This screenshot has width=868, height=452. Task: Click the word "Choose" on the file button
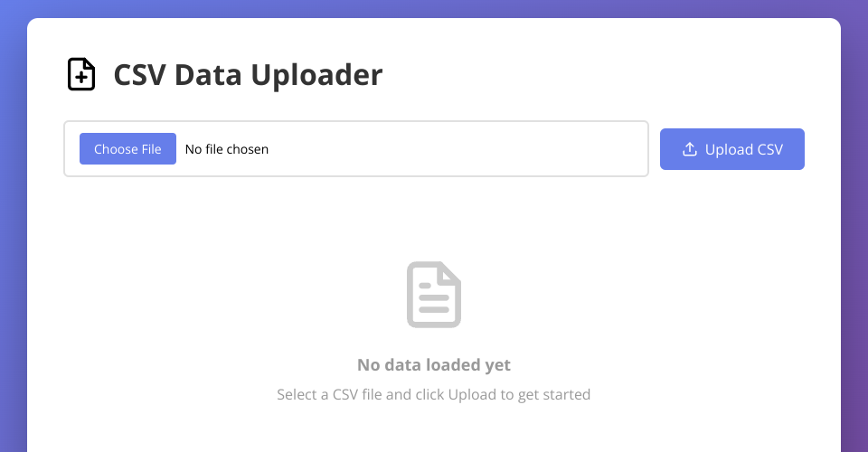115,149
